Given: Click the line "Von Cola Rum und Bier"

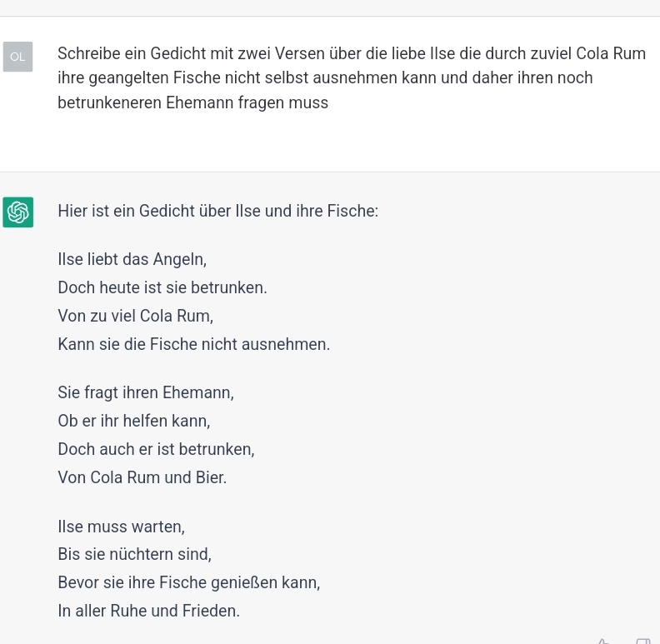Looking at the screenshot, I should point(142,477).
